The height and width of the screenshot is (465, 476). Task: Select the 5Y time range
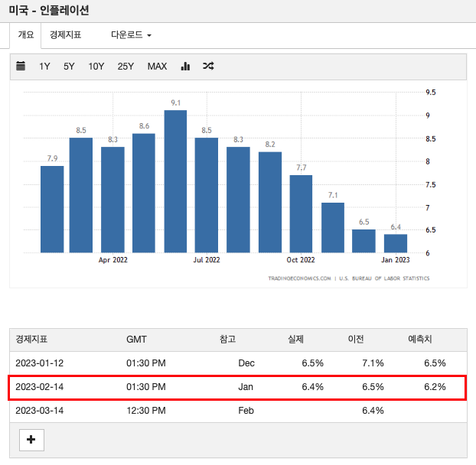point(69,66)
